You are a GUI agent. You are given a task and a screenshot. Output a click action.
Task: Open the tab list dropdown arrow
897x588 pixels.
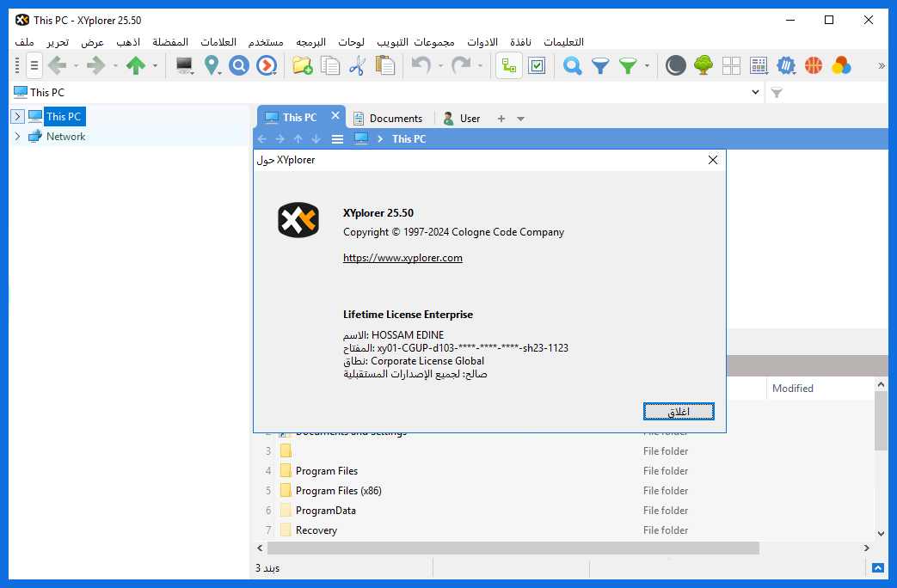coord(520,119)
